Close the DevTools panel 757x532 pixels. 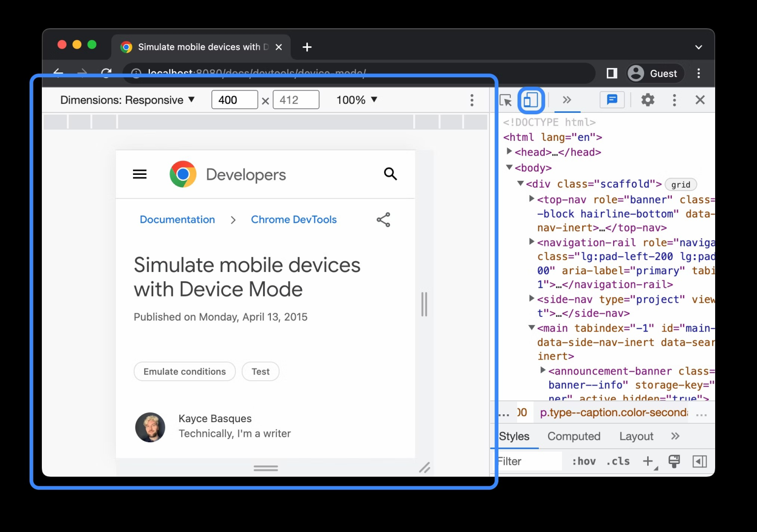[700, 100]
